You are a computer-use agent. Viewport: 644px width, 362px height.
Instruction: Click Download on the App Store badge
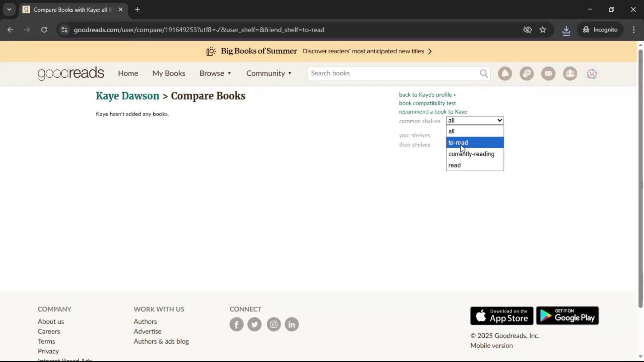pos(502,315)
